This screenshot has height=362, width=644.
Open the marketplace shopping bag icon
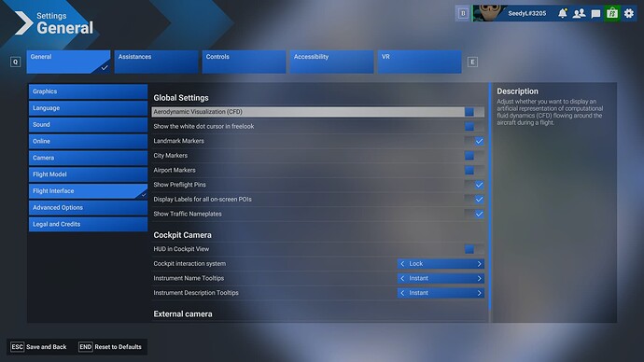pos(612,13)
